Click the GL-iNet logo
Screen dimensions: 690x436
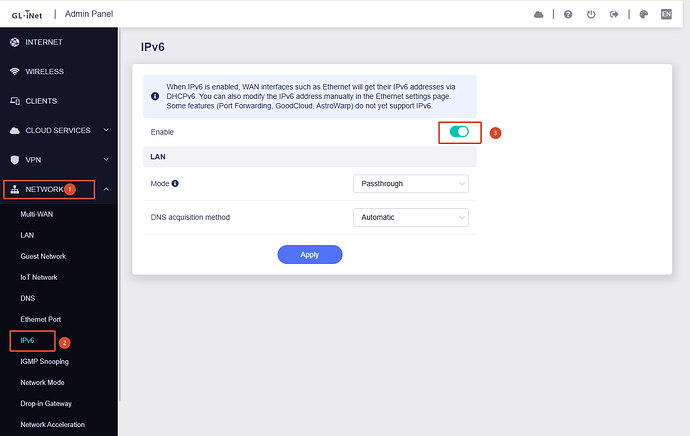27,15
